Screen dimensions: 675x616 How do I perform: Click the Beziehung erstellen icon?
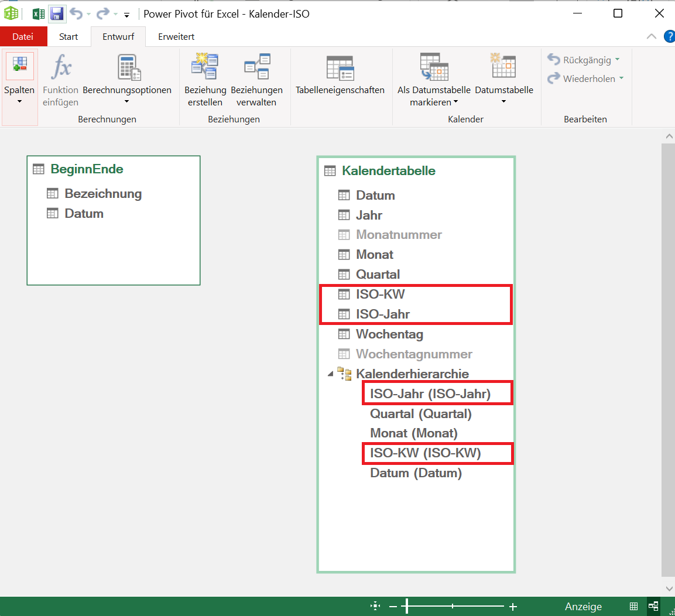(x=205, y=66)
